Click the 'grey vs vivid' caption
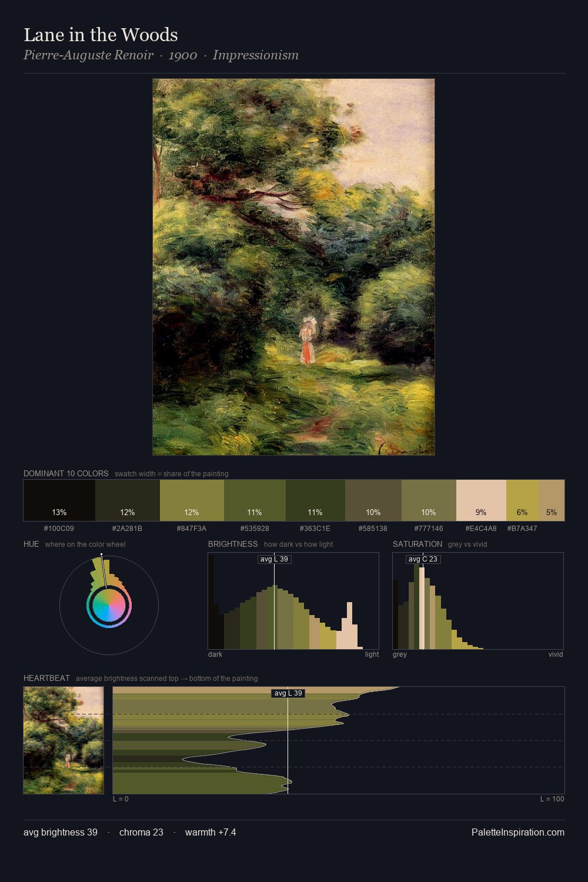This screenshot has height=882, width=588. point(467,544)
